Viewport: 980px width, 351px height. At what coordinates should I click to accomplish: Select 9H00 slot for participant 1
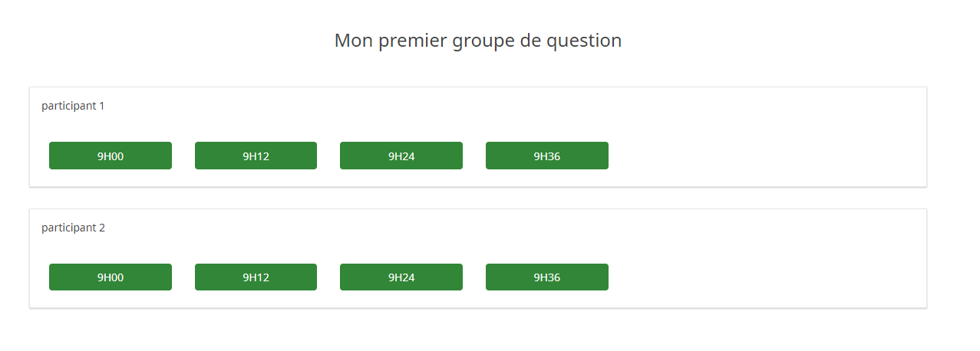coord(111,156)
